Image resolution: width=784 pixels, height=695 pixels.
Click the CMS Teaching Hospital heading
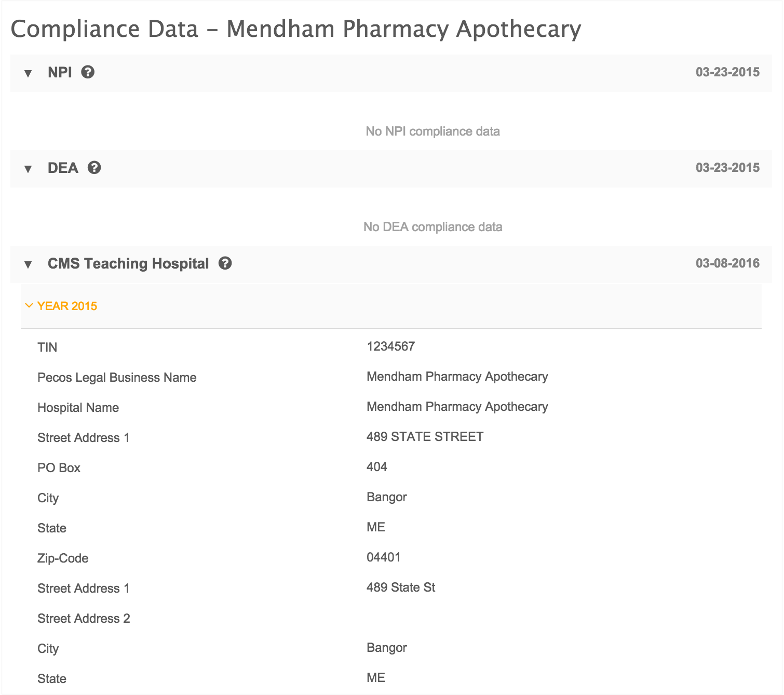128,263
